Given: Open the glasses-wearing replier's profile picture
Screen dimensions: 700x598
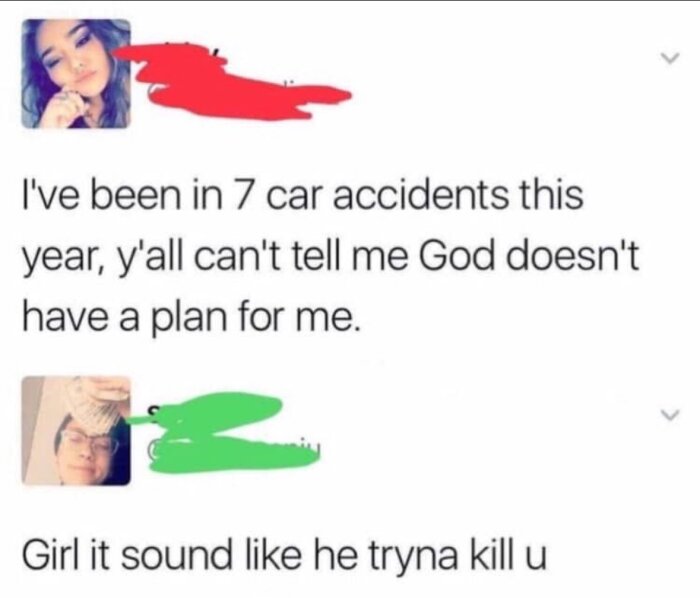Looking at the screenshot, I should pyautogui.click(x=76, y=431).
